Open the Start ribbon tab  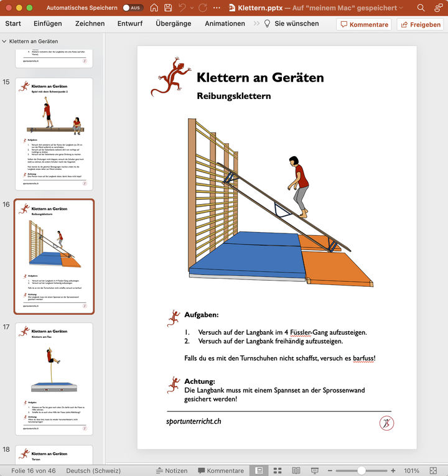click(13, 24)
